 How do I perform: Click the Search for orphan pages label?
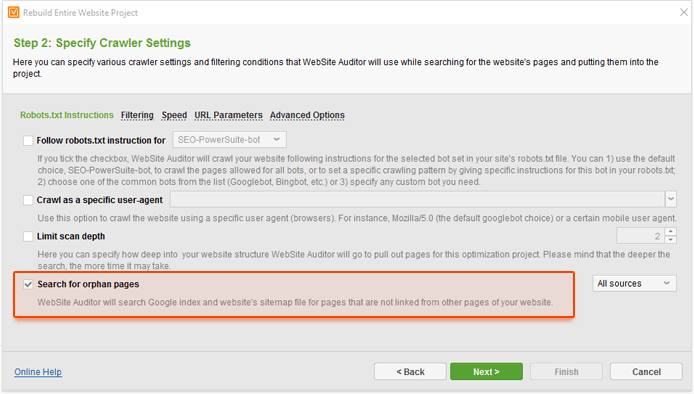(88, 284)
